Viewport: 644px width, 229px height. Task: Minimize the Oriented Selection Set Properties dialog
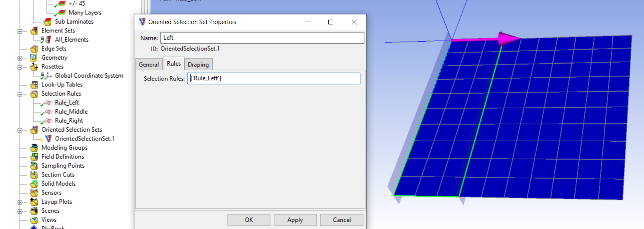308,22
